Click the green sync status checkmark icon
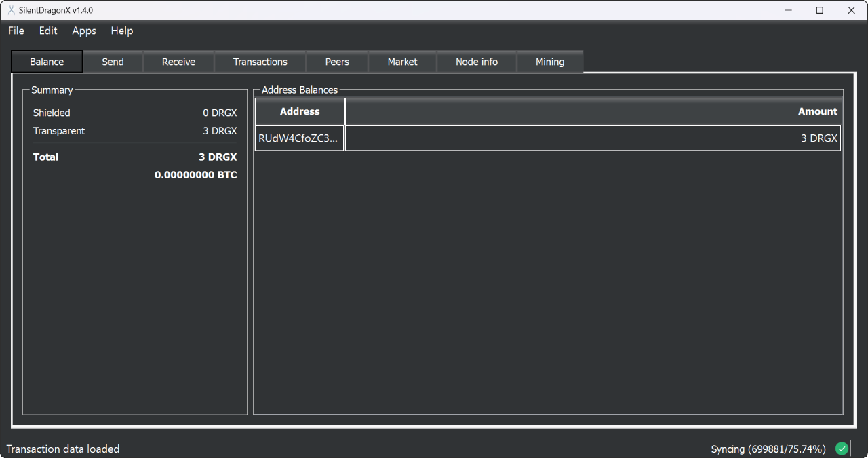Viewport: 868px width, 458px height. point(841,449)
